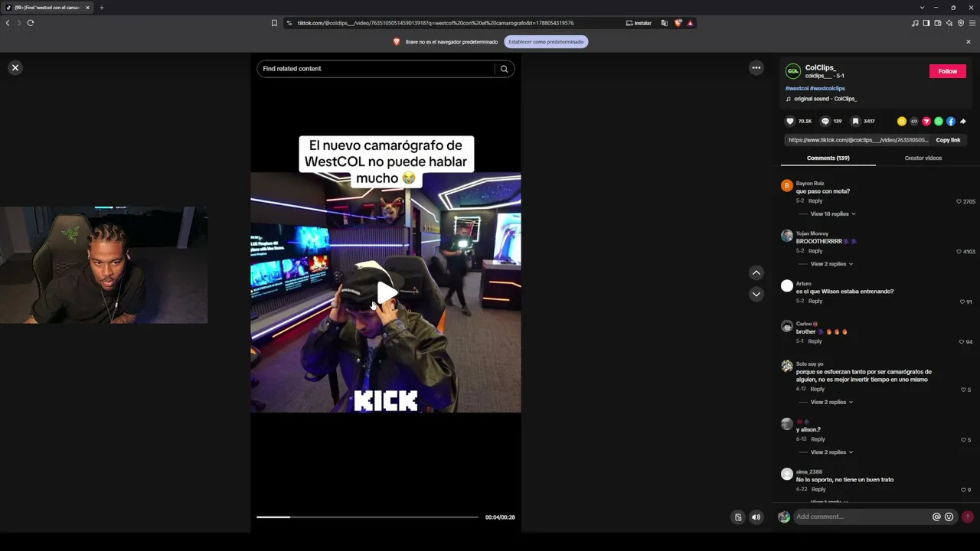Select the TikTok browser tab
This screenshot has width=980, height=551.
(x=47, y=8)
